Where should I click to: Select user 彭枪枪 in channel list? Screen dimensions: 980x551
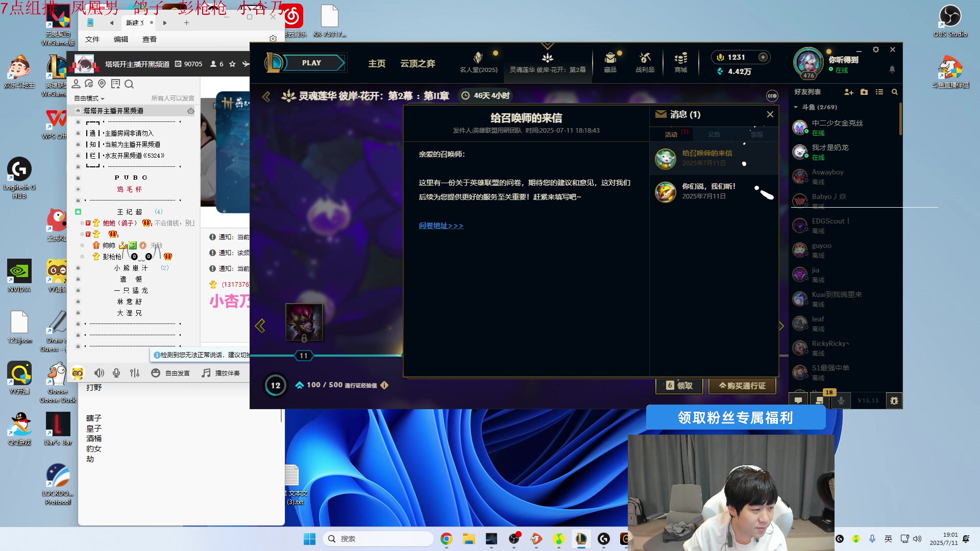coord(112,257)
